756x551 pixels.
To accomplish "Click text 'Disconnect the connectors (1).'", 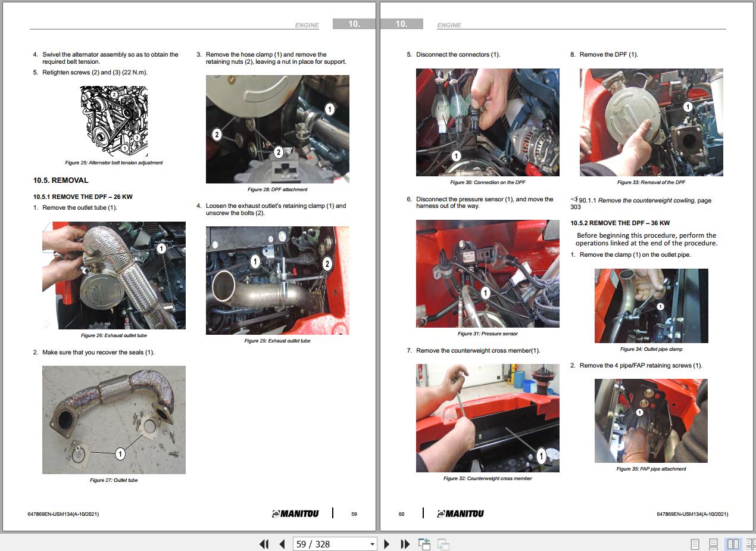I will 458,55.
